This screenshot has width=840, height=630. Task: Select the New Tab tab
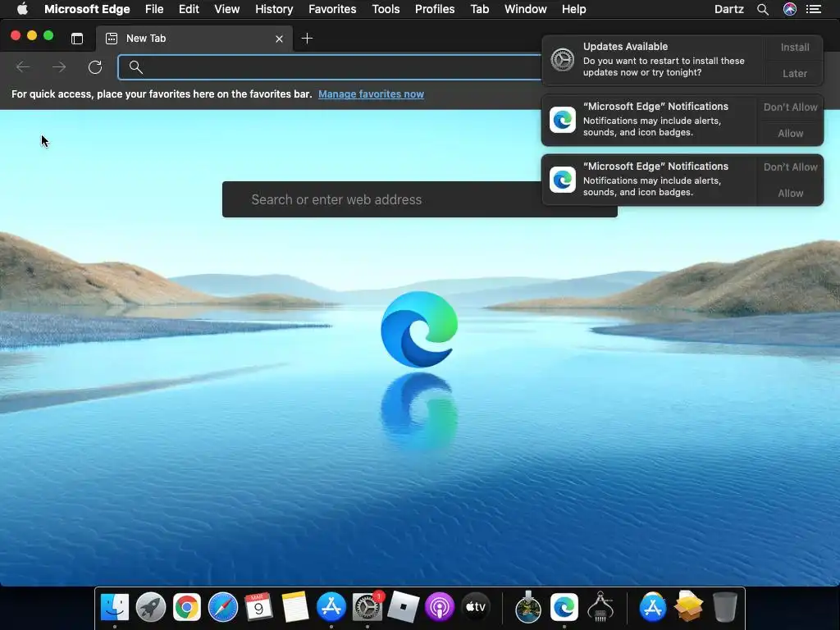click(194, 39)
